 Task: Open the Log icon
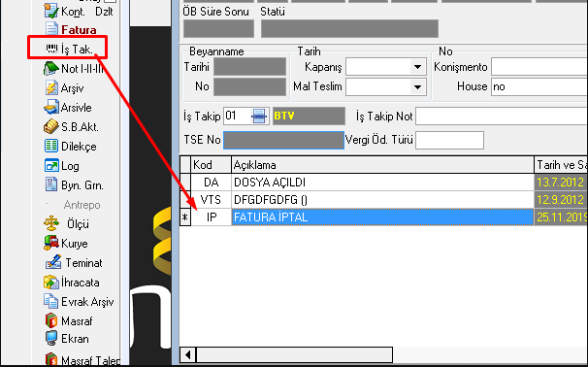pyautogui.click(x=51, y=166)
